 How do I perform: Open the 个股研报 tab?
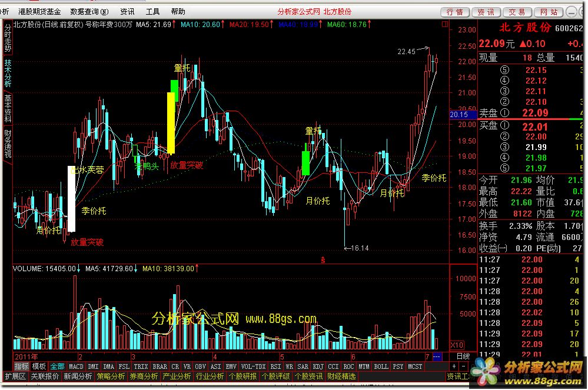click(x=242, y=376)
